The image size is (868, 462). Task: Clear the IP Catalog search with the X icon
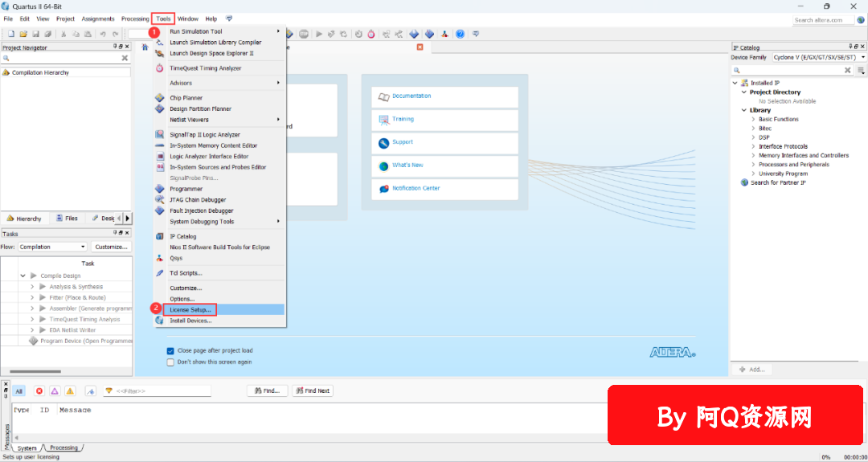click(848, 70)
